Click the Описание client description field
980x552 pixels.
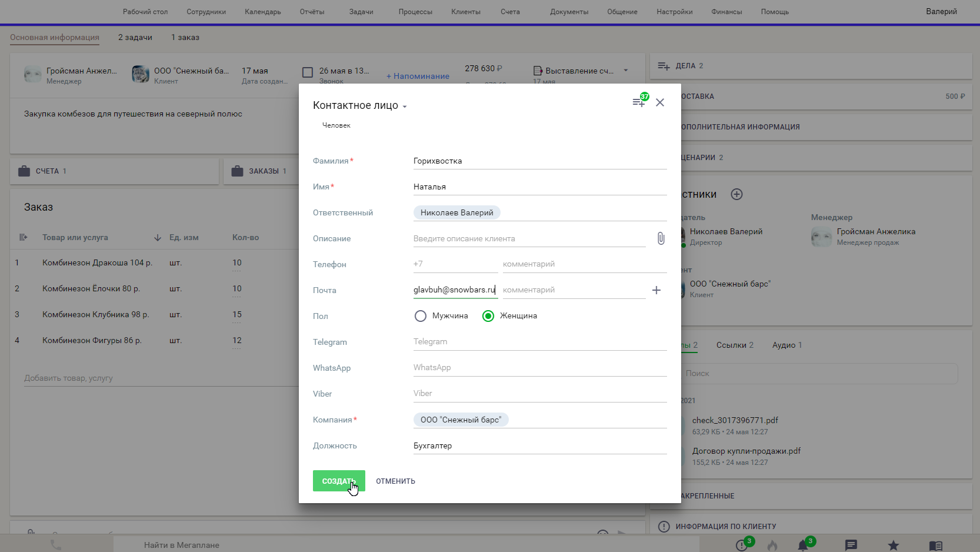click(529, 239)
